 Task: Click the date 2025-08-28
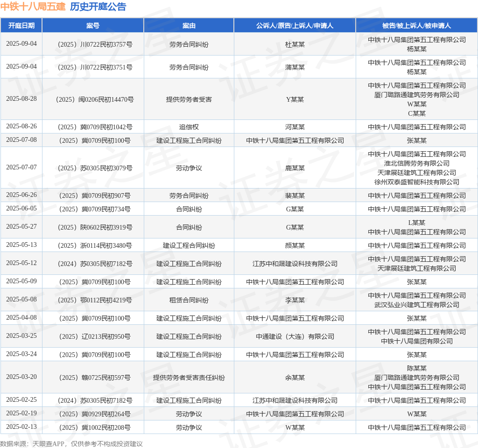tap(21, 99)
